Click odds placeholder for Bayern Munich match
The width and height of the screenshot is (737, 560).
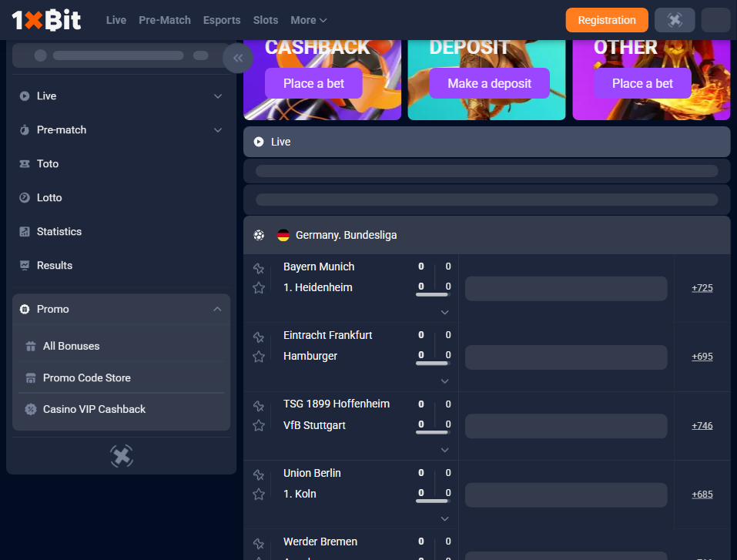(566, 288)
